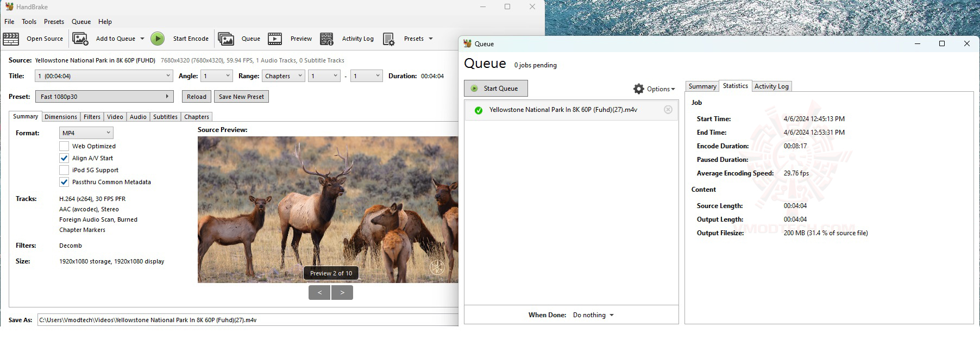
Task: Open the end chapter dropdown
Action: point(367,76)
